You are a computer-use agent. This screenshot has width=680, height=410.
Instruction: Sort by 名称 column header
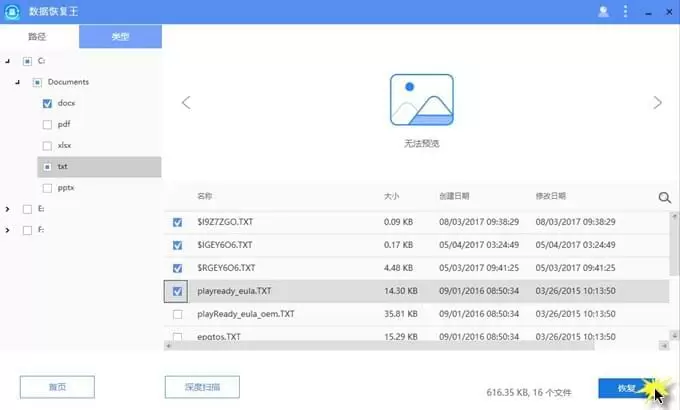[205, 196]
